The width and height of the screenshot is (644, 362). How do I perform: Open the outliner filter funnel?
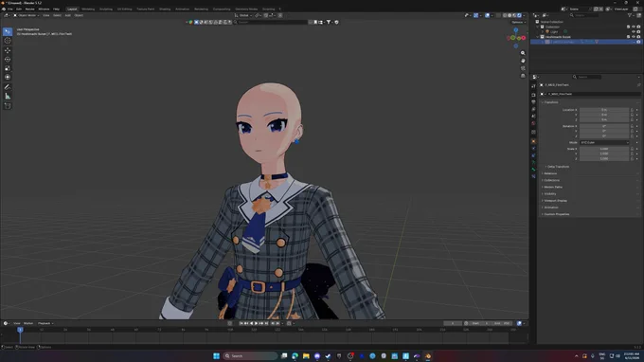[x=630, y=15]
